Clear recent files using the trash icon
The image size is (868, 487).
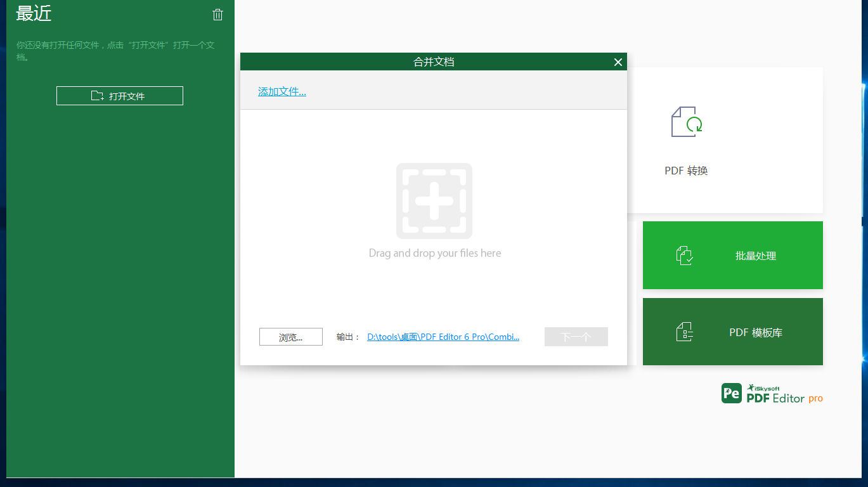point(218,14)
